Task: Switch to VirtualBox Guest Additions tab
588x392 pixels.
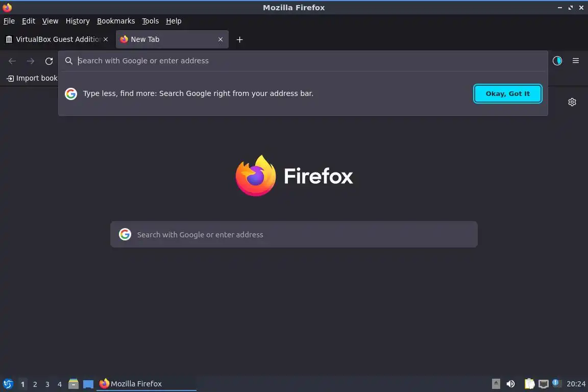Action: (56, 39)
